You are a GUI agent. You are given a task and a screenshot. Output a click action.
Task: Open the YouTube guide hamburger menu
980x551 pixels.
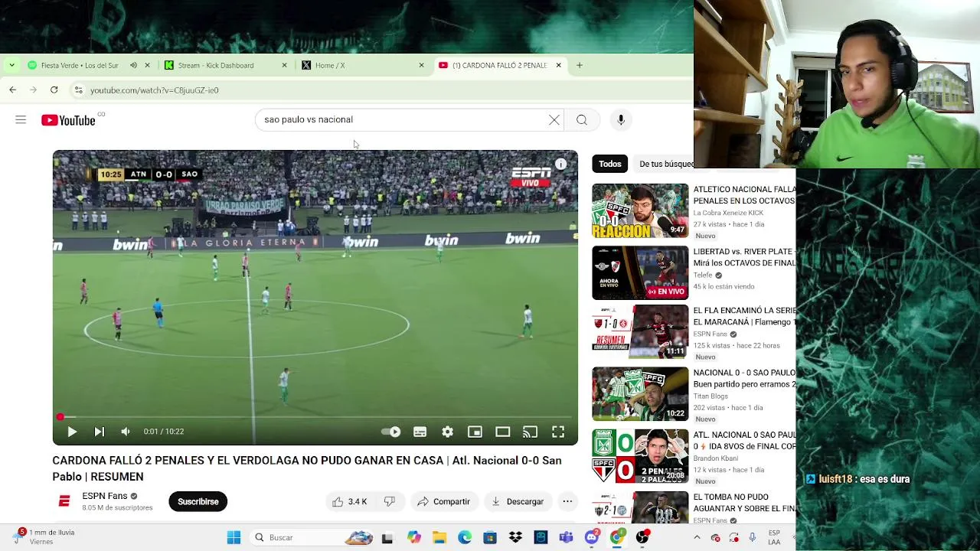[21, 120]
